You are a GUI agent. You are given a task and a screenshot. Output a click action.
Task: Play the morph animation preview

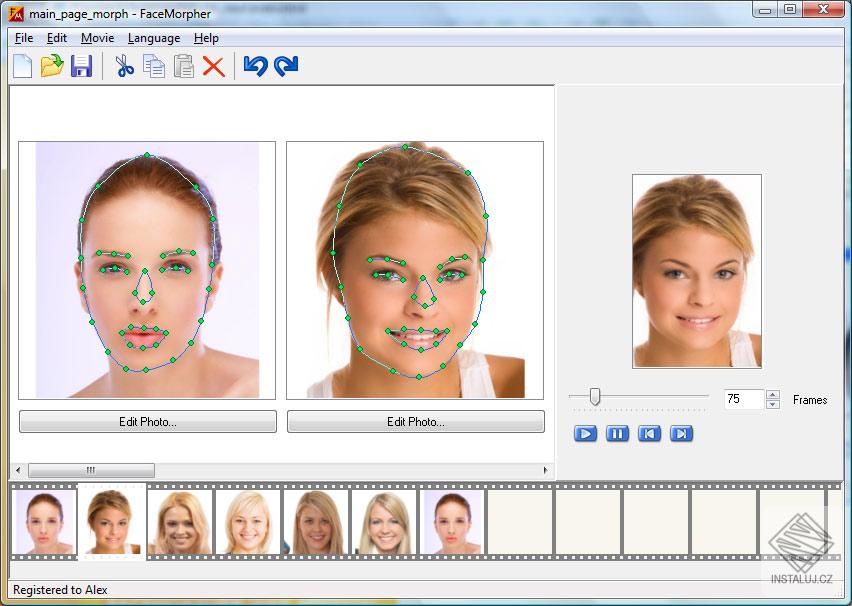tap(584, 433)
